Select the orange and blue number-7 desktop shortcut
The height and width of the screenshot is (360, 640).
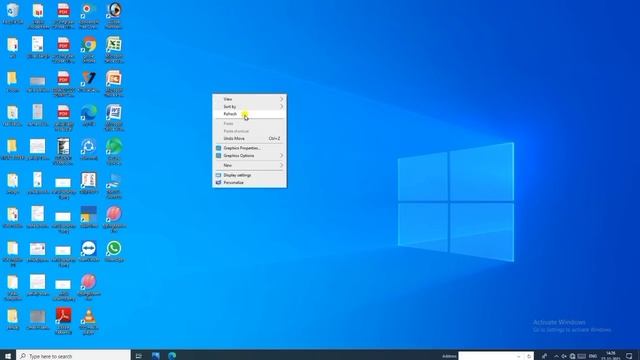(89, 81)
